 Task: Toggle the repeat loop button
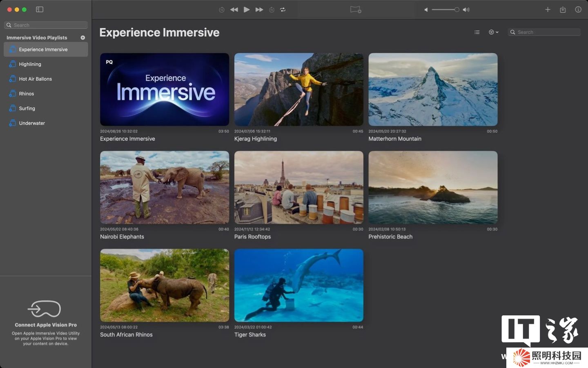click(283, 9)
